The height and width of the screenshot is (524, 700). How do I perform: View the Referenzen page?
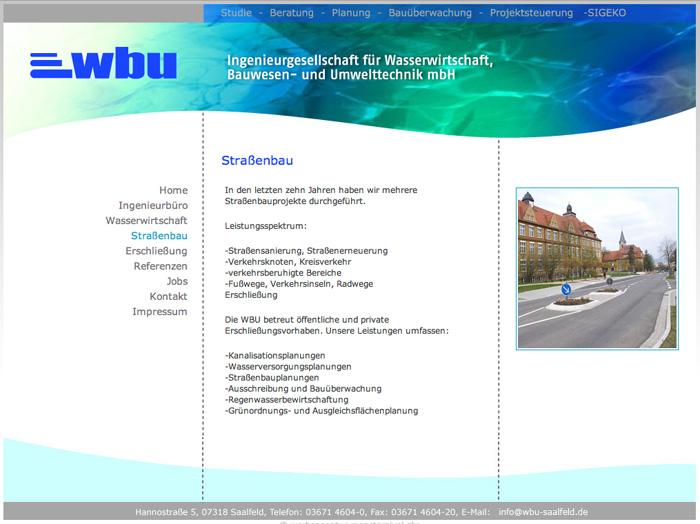(160, 266)
